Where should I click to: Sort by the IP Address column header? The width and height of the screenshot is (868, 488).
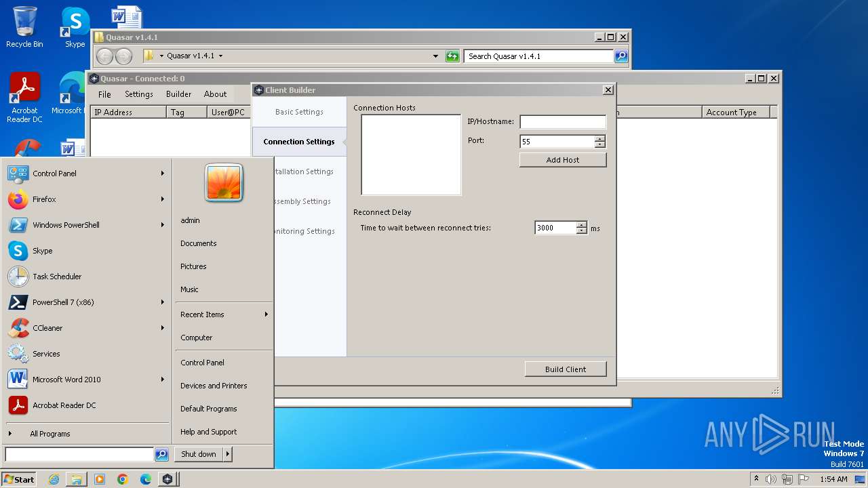(128, 113)
